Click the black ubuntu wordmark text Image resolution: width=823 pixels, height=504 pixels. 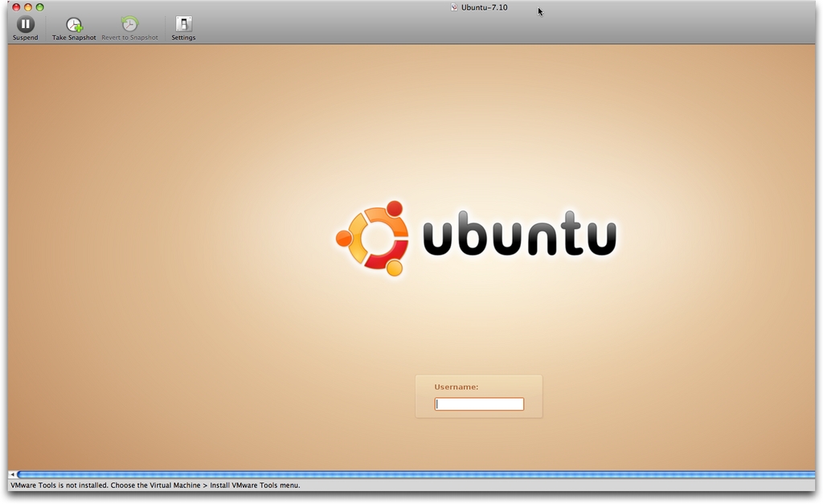click(x=519, y=234)
